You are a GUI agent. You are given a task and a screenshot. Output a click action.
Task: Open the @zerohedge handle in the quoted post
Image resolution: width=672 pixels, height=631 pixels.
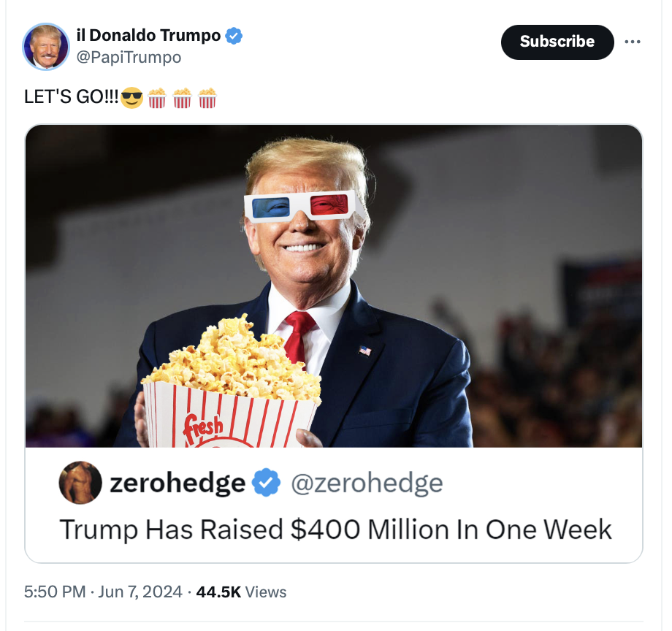click(367, 483)
